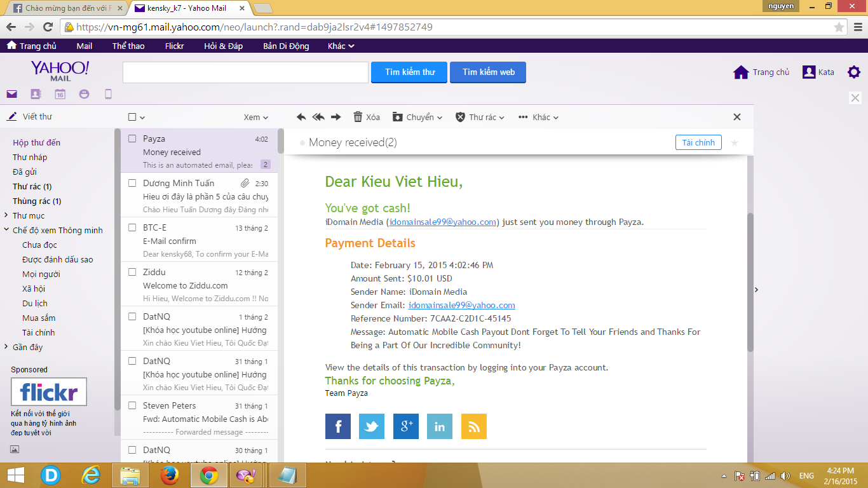Open the Mail inbox icon
The height and width of the screenshot is (488, 868).
(x=11, y=95)
